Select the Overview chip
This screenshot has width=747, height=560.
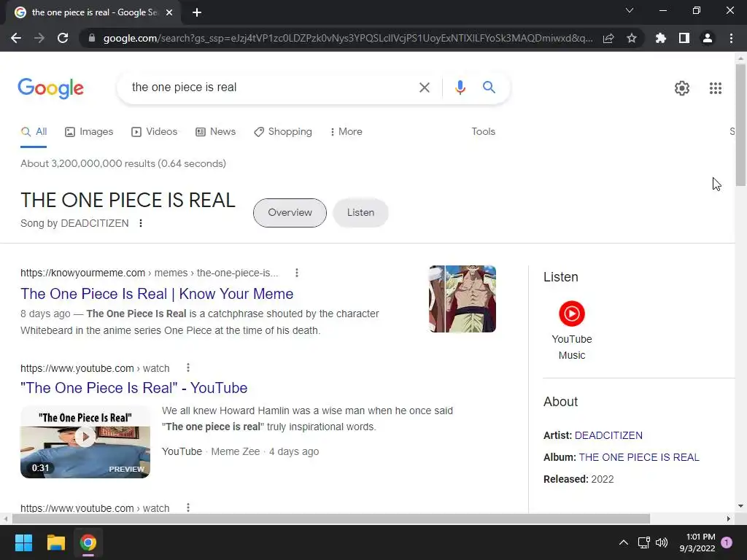click(x=290, y=213)
